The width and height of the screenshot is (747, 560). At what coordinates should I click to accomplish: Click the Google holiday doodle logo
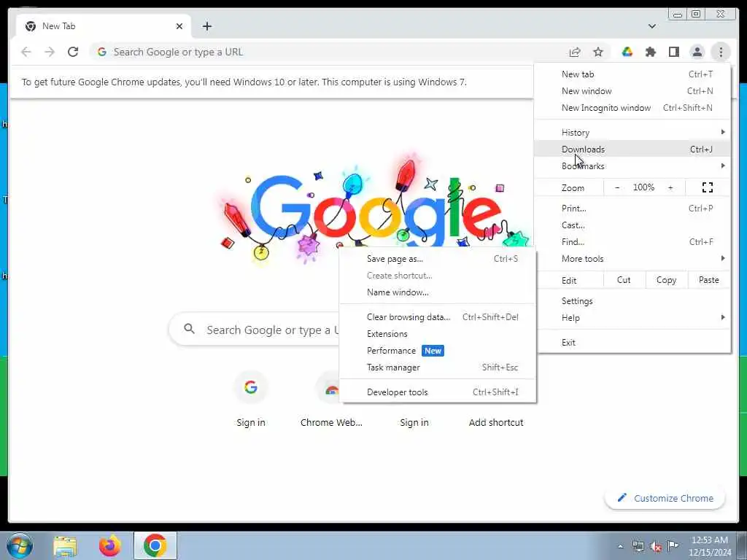tap(374, 209)
